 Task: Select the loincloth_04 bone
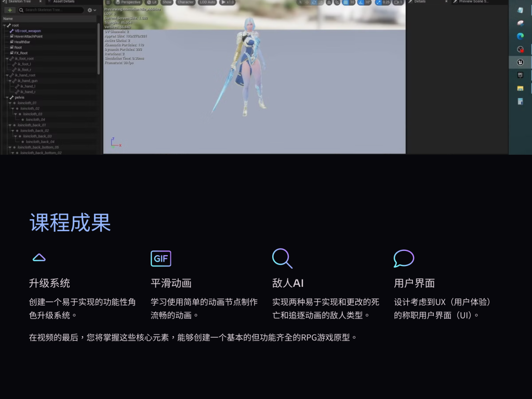point(35,119)
